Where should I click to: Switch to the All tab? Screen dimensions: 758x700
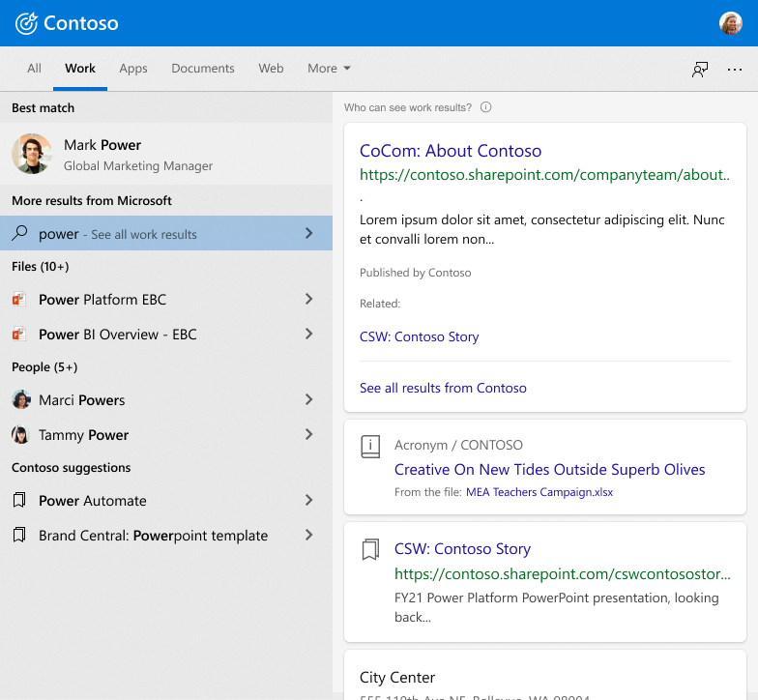pos(34,68)
